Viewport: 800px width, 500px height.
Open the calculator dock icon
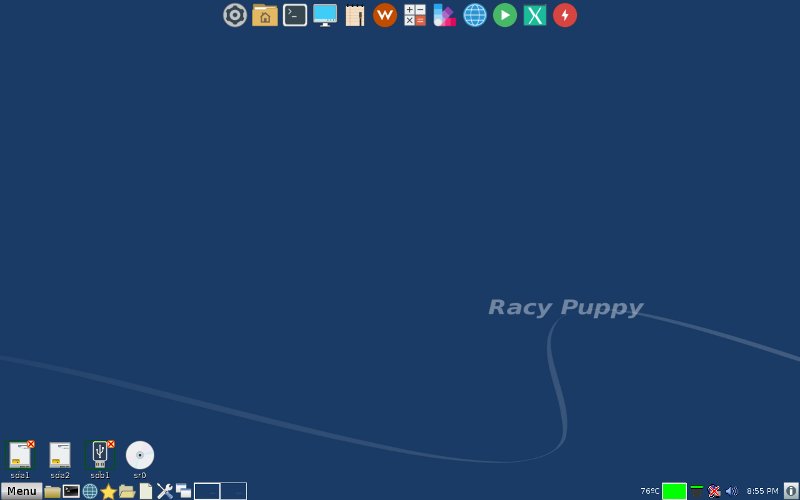[415, 15]
